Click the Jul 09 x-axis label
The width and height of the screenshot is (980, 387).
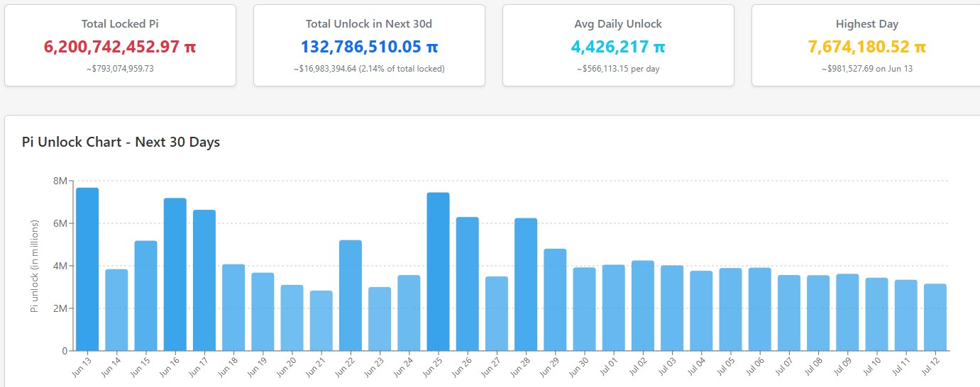point(842,366)
